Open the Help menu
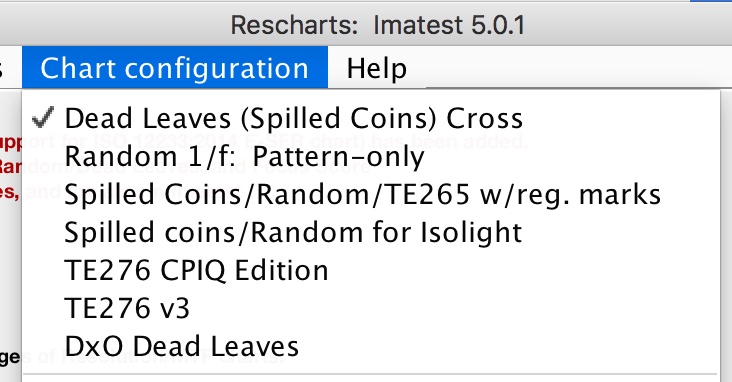732x382 pixels. 377,68
